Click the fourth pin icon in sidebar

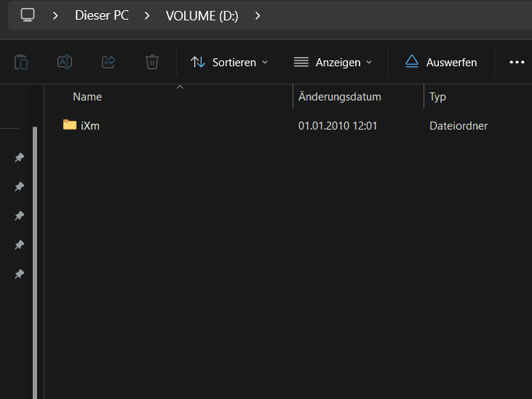pos(20,245)
